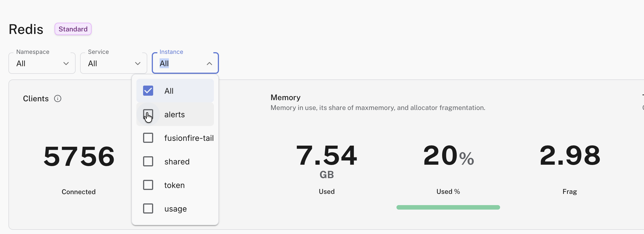This screenshot has height=234, width=644.
Task: Uncheck the All instance checkbox
Action: tap(148, 91)
